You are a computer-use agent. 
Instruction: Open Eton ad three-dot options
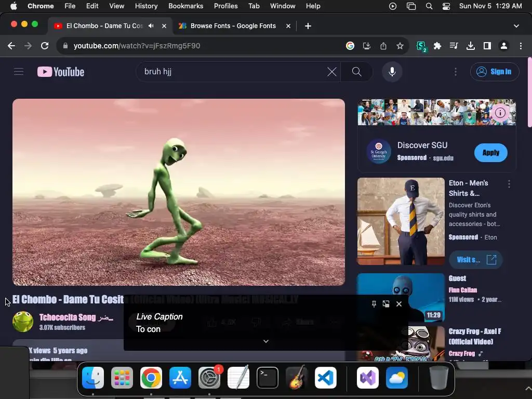[509, 184]
